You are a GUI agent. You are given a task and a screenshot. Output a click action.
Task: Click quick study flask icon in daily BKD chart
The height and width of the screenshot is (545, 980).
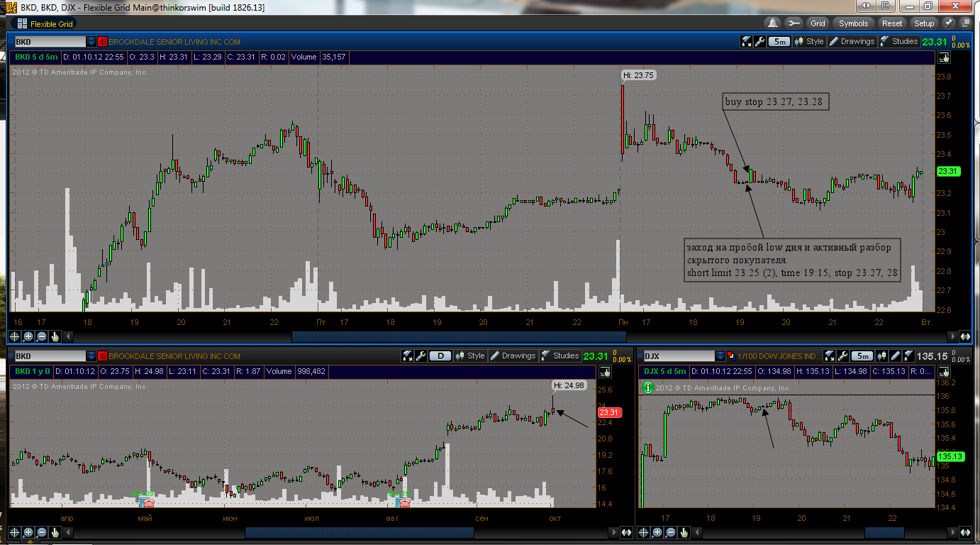tap(407, 356)
